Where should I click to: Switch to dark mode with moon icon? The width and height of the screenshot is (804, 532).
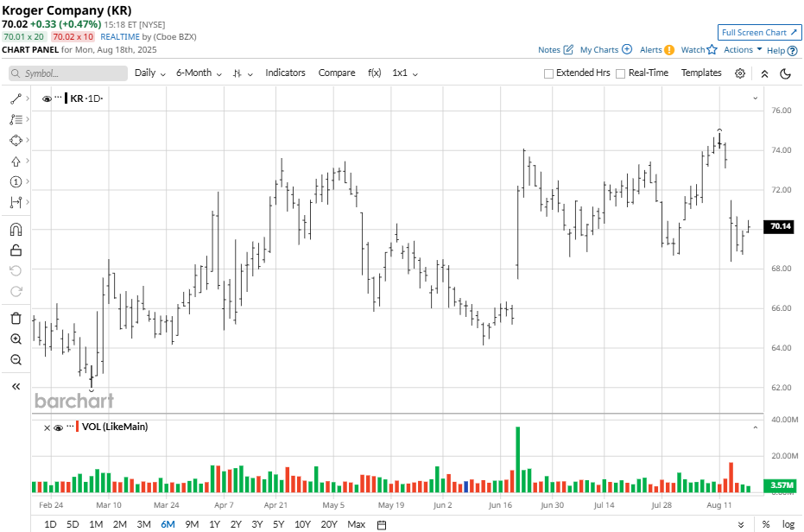785,73
